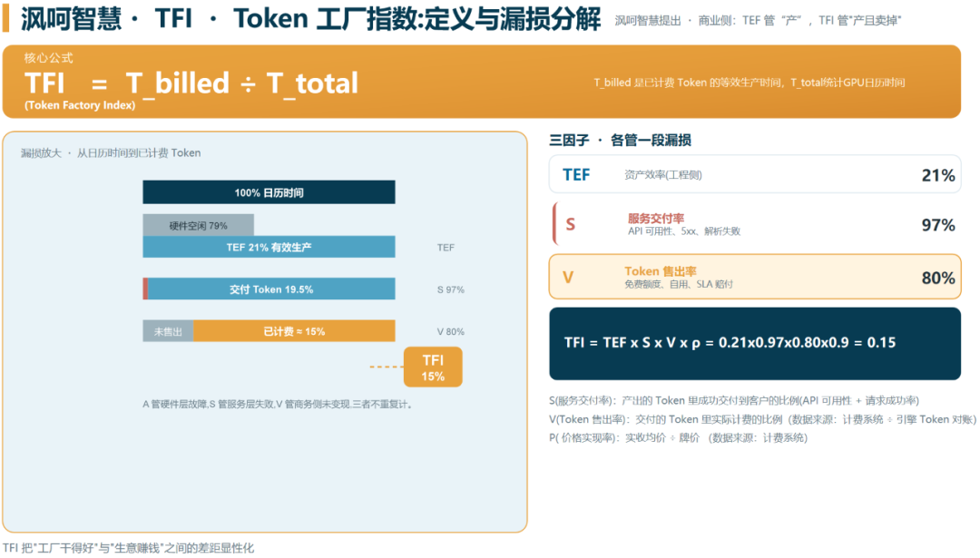Select the '已计费 ≈ 15%' orange bar

294,331
